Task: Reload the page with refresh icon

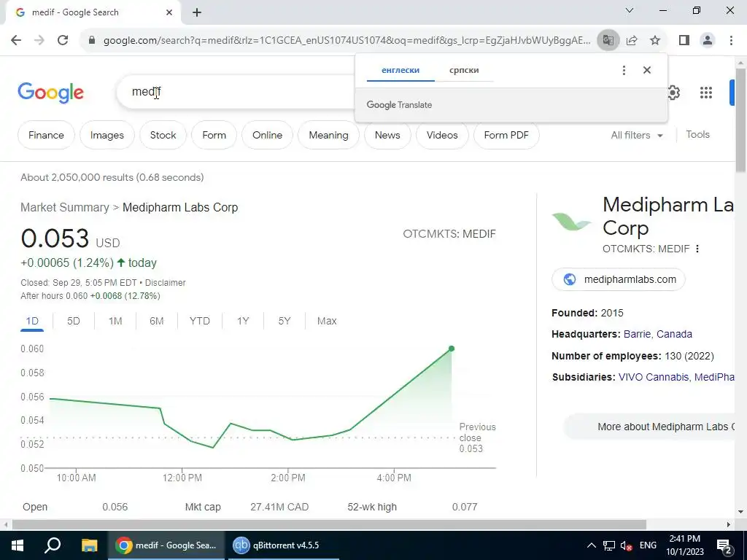Action: pos(63,40)
